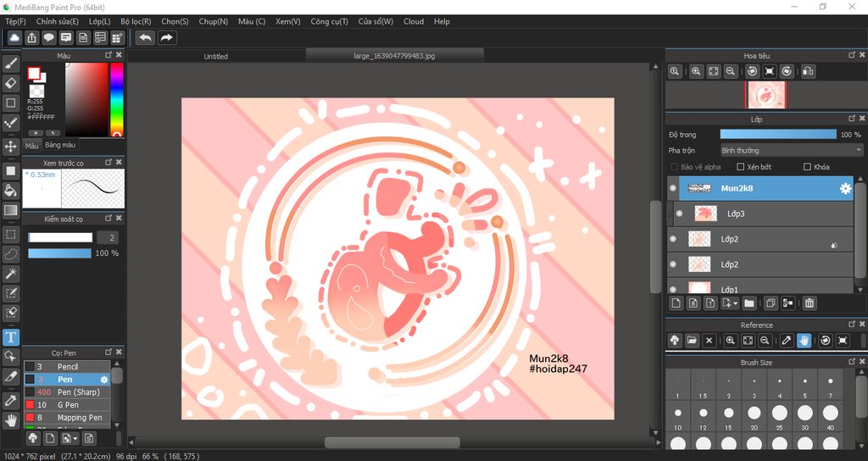Open the Lớp(L) menu
Screen dimensions: 868x461
coord(100,21)
